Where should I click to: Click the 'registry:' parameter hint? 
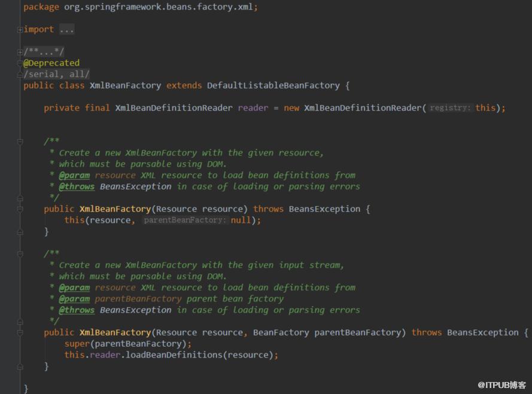pos(450,108)
